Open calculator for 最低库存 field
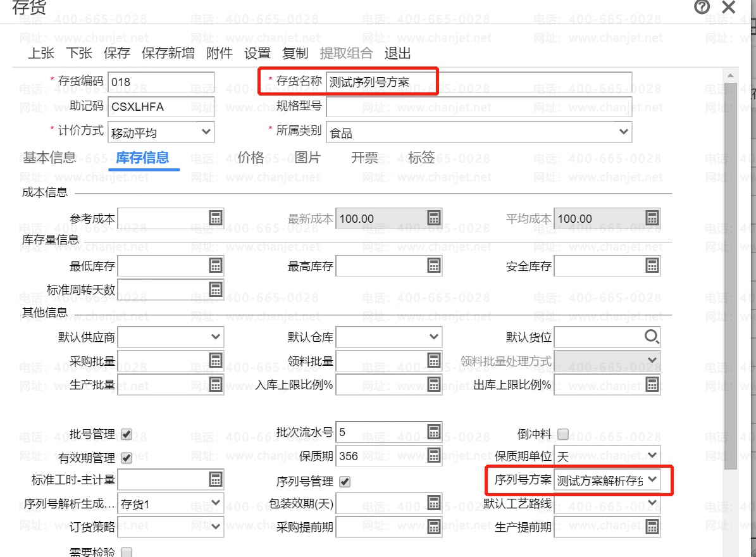 point(216,265)
